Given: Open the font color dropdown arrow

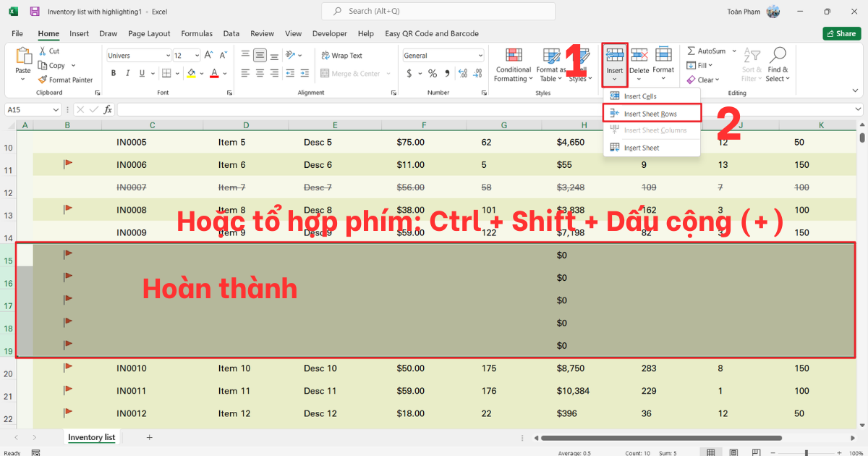Looking at the screenshot, I should pos(225,74).
